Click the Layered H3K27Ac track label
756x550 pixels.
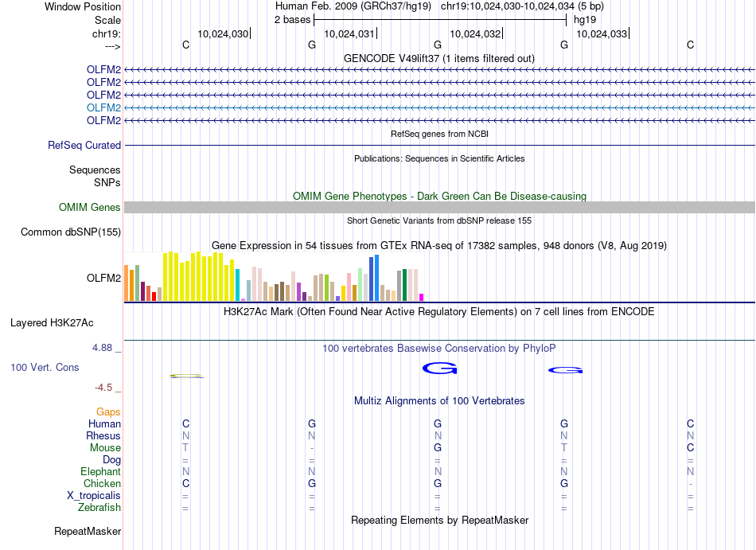52,323
